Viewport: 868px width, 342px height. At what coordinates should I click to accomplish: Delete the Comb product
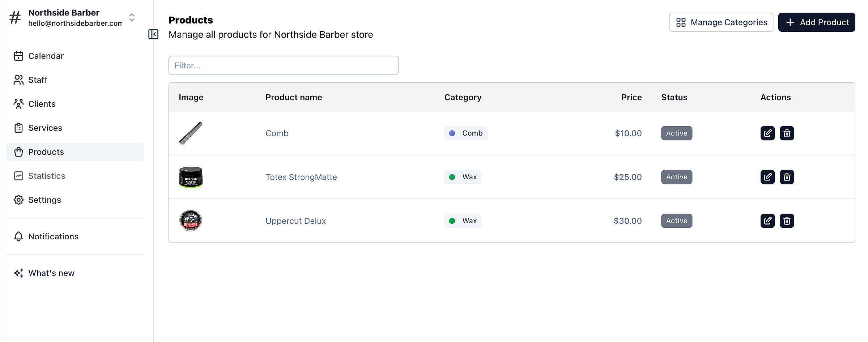(787, 133)
